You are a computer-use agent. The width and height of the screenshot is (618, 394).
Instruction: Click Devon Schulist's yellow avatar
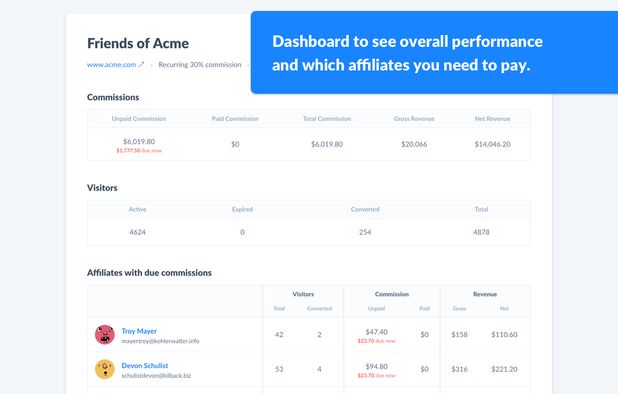coord(105,369)
